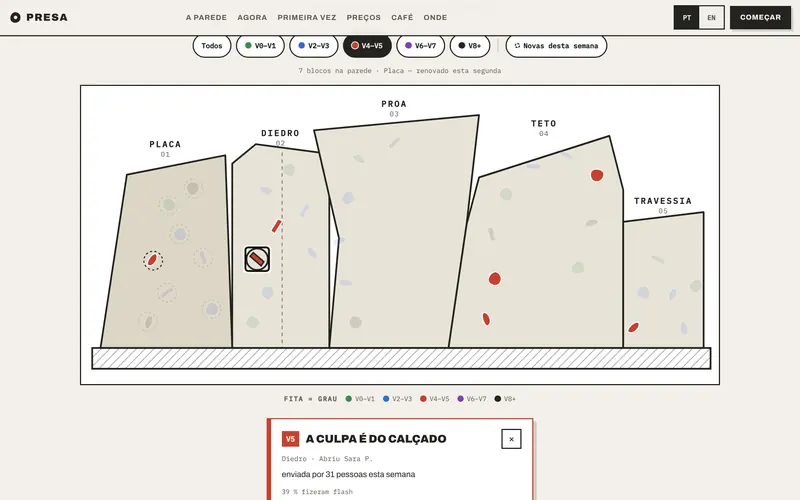Click the red V5 grade badge

tap(290, 439)
